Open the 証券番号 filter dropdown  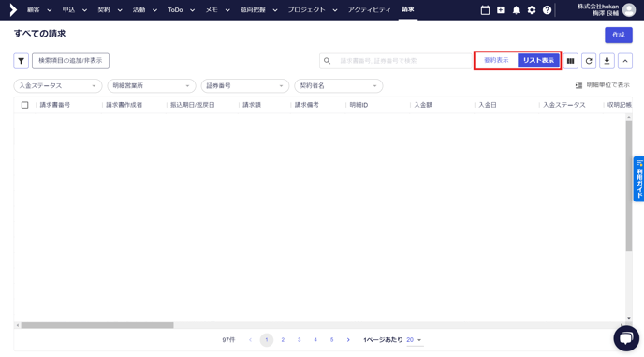245,85
